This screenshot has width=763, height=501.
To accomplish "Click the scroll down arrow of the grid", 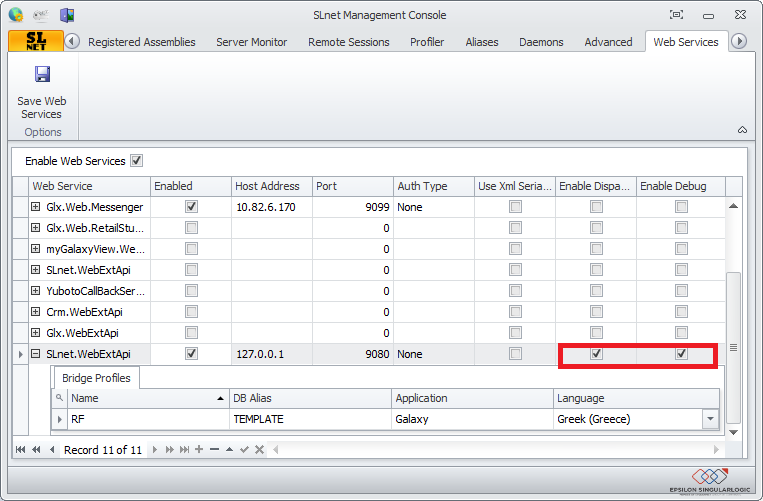I will tap(733, 432).
